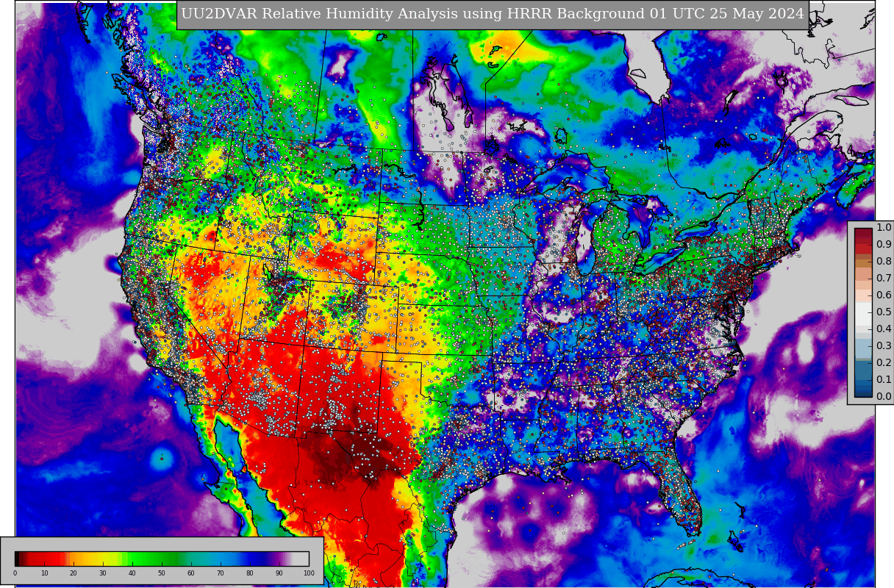The image size is (894, 588).
Task: Click the 0.1 label on vertical colorbar
Action: (x=884, y=380)
